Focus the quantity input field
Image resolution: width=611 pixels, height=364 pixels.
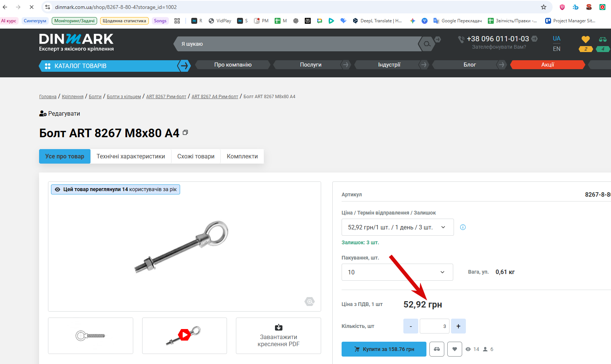click(435, 326)
